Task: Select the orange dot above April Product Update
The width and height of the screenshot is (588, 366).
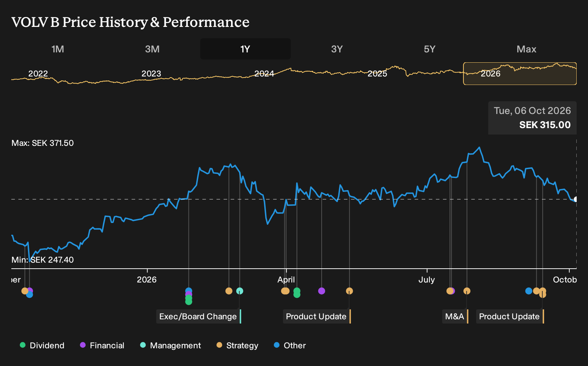Action: click(x=349, y=291)
